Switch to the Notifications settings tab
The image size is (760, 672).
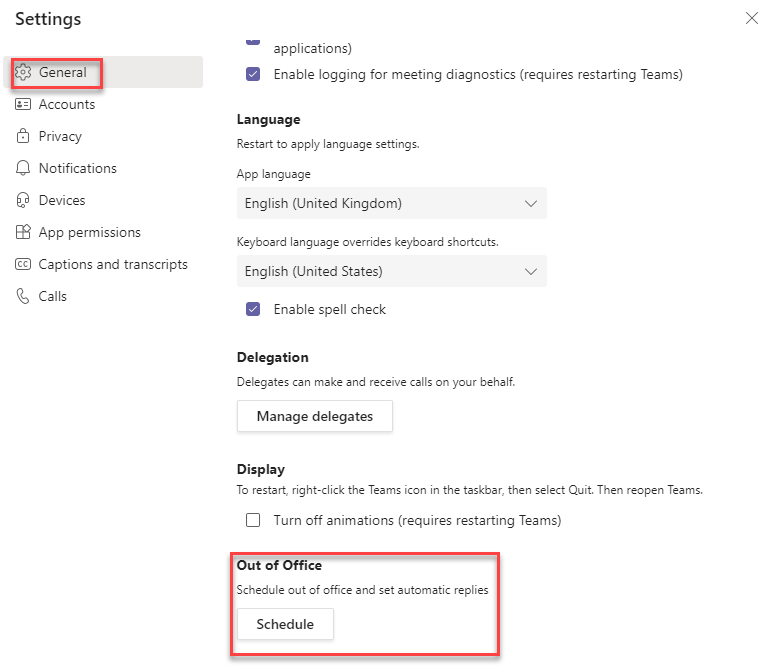coord(77,168)
